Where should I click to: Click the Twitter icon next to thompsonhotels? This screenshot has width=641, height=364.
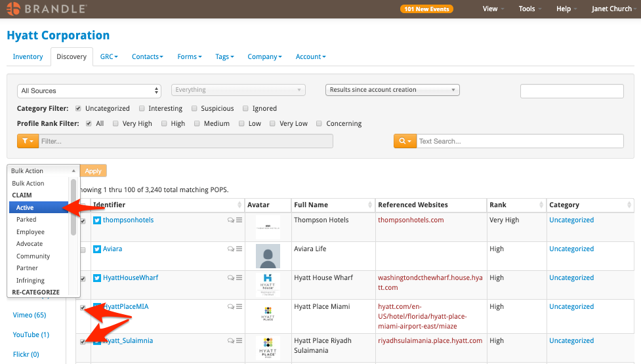point(97,220)
